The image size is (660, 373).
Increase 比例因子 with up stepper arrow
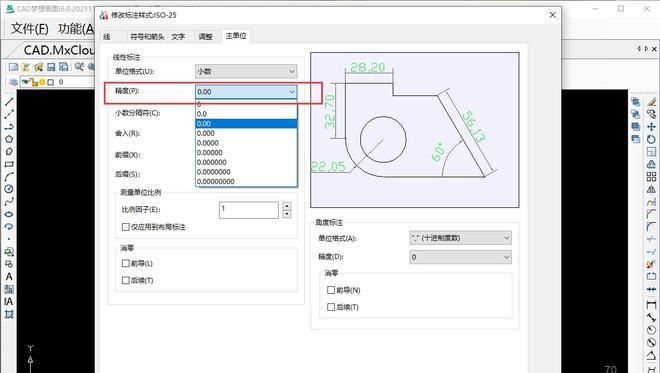287,206
